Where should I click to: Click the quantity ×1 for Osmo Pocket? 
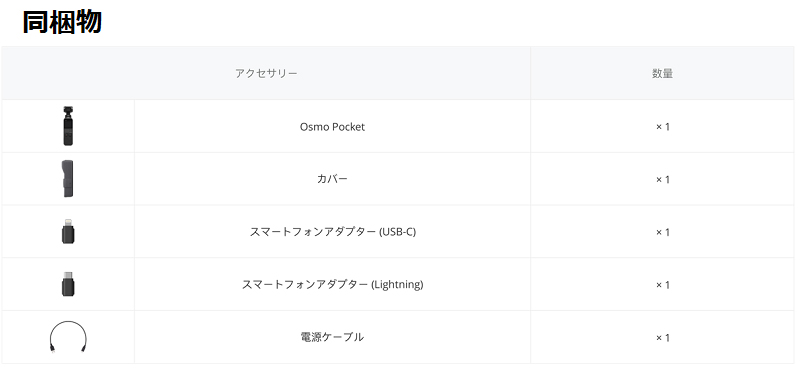tap(662, 126)
